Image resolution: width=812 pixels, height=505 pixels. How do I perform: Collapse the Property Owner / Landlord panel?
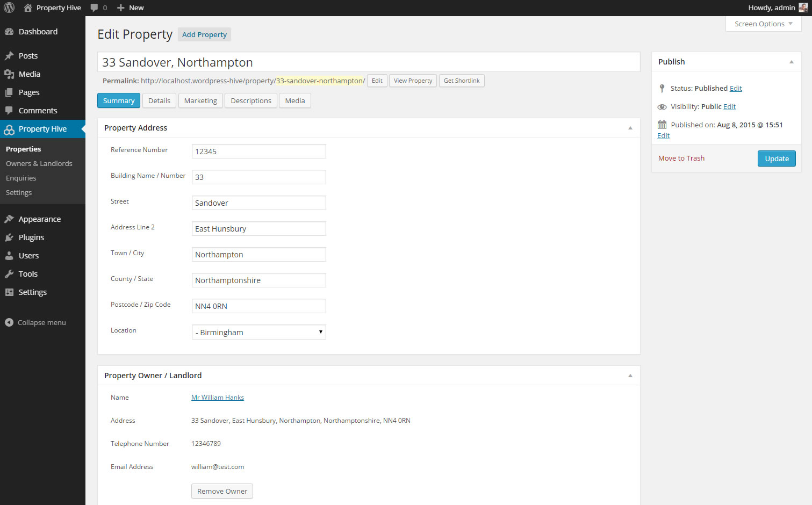(630, 376)
